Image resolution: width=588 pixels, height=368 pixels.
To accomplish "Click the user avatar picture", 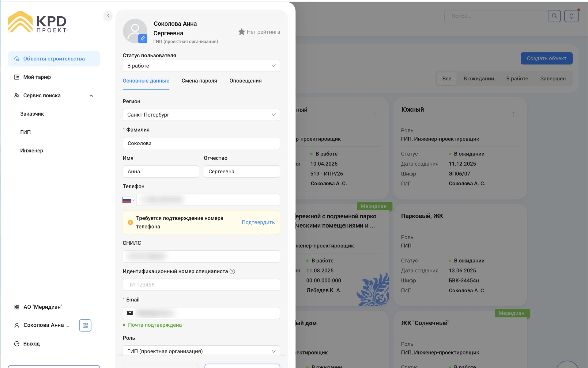I will click(135, 31).
